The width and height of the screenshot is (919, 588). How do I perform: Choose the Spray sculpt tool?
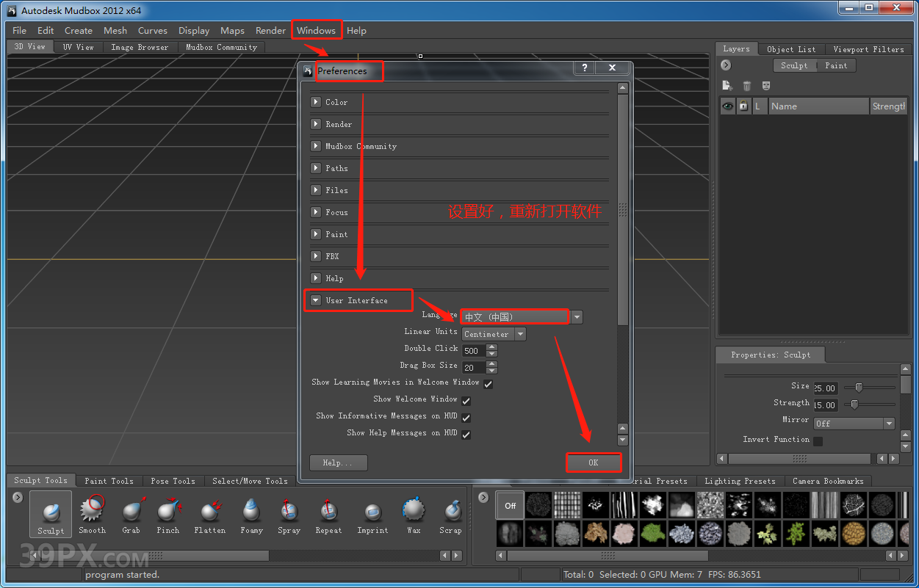tap(289, 512)
